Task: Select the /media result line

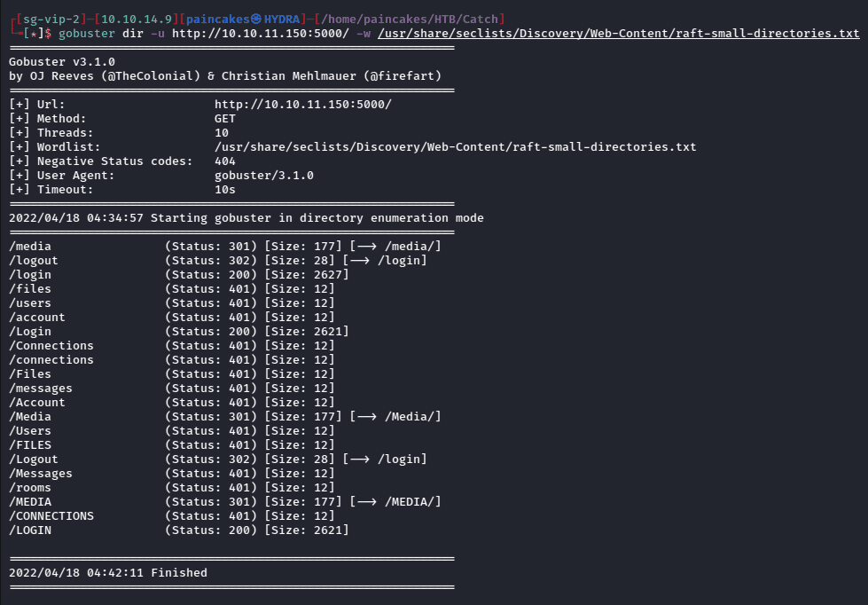Action: 224,246
